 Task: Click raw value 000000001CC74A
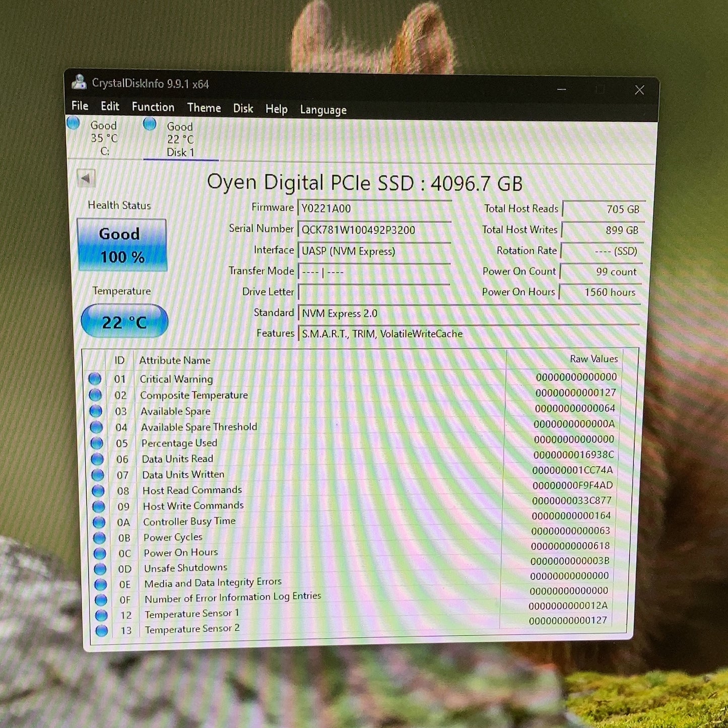point(573,470)
